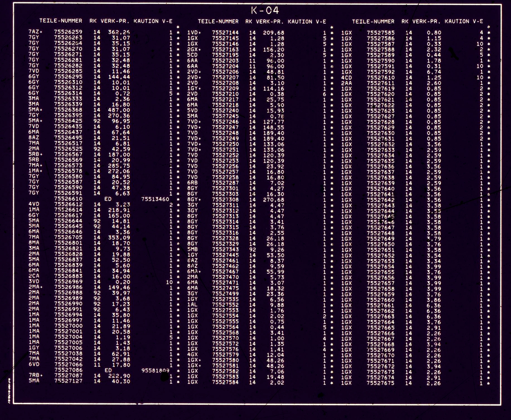Click the price 3,86
Viewport: 511px width, 420px height.
[434, 300]
